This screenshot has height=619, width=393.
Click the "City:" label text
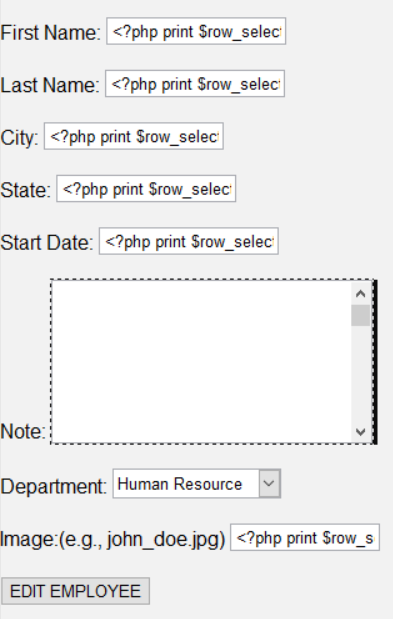pos(19,138)
